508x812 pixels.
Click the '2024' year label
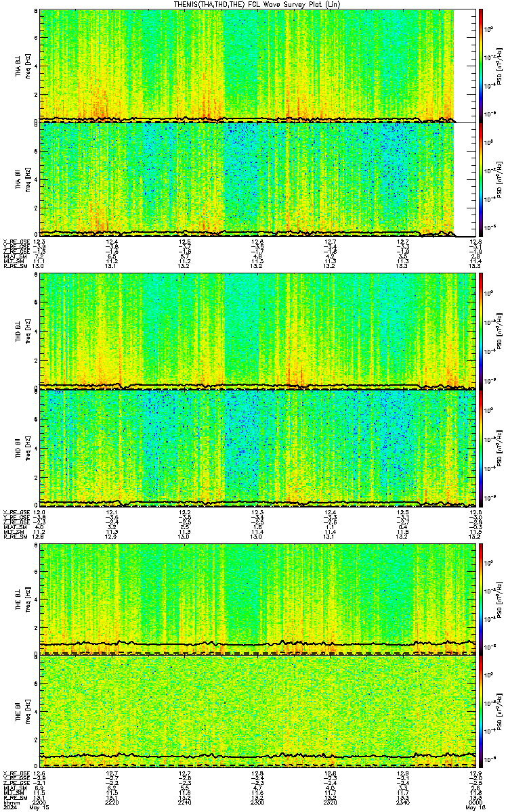tap(9, 807)
